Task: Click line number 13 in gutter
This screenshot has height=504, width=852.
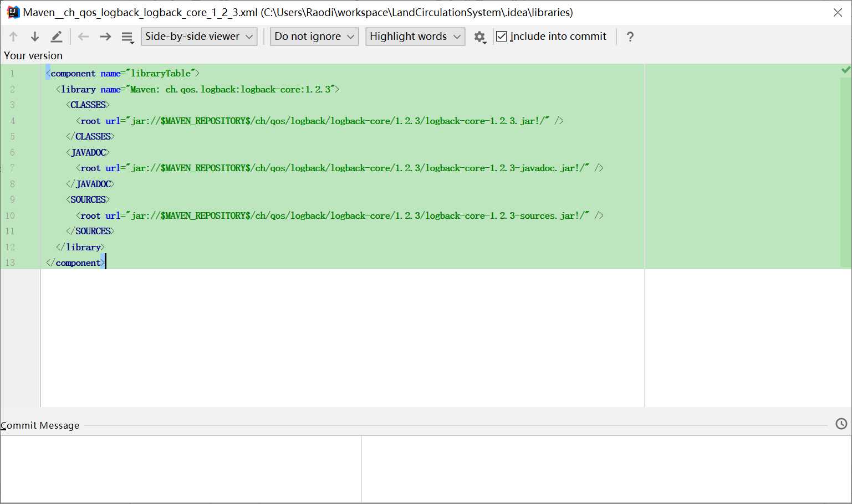Action: [10, 263]
